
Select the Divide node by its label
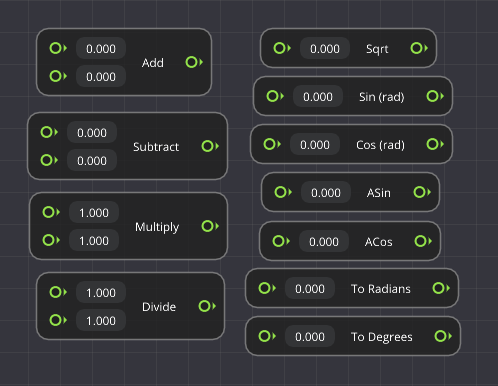click(x=159, y=307)
